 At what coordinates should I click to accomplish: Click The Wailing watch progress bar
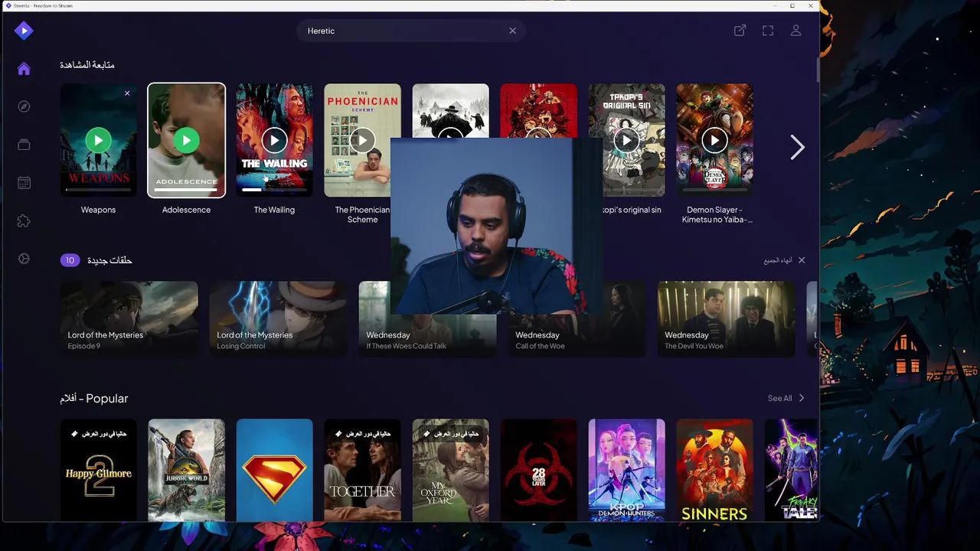274,190
